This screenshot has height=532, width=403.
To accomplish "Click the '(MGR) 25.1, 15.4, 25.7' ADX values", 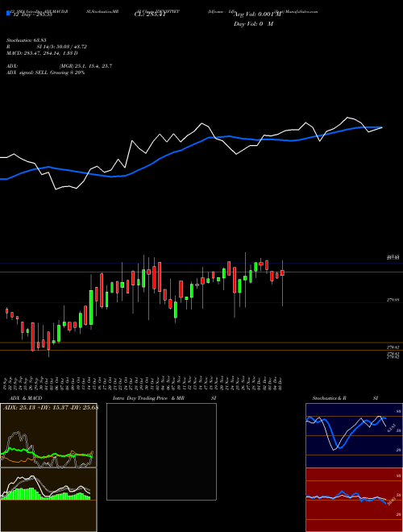I will coord(85,66).
